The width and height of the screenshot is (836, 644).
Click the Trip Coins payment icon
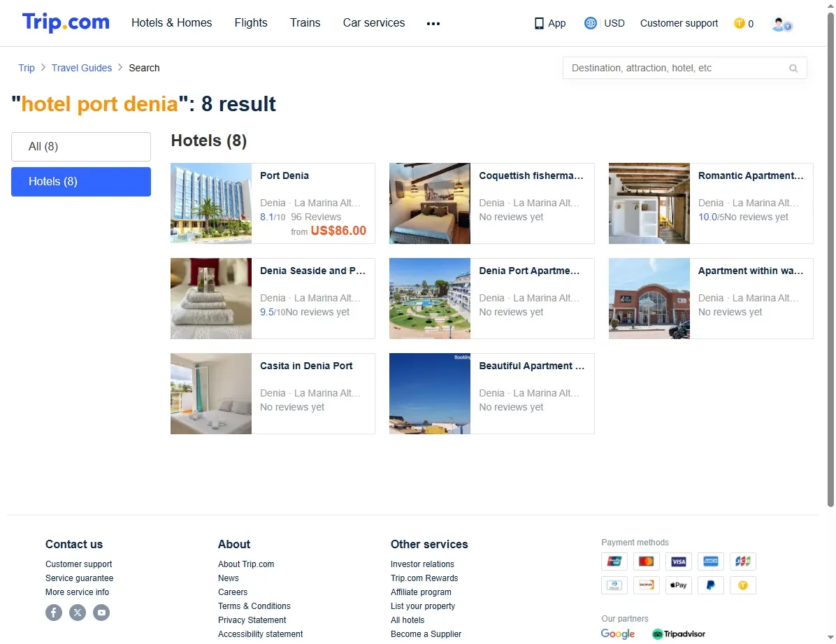click(743, 585)
